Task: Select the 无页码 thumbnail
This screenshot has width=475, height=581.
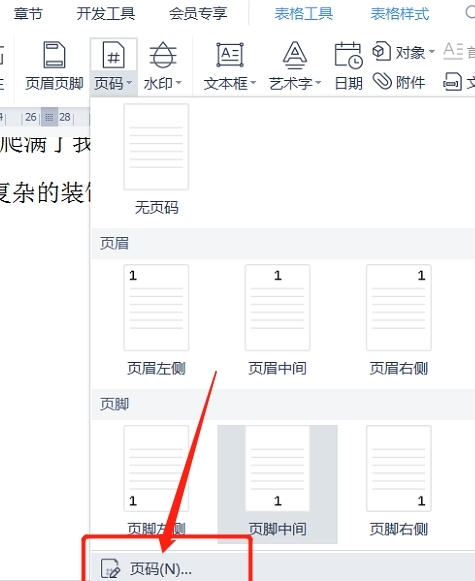Action: [156, 147]
